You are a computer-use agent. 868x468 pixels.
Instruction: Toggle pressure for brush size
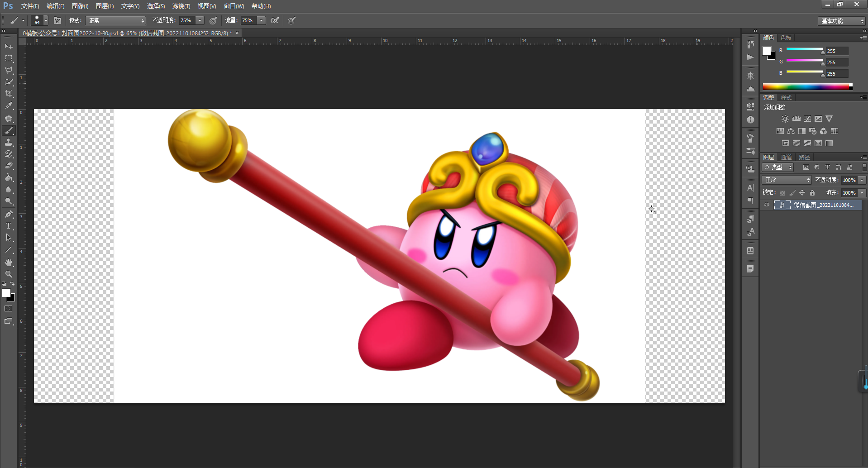click(x=291, y=20)
